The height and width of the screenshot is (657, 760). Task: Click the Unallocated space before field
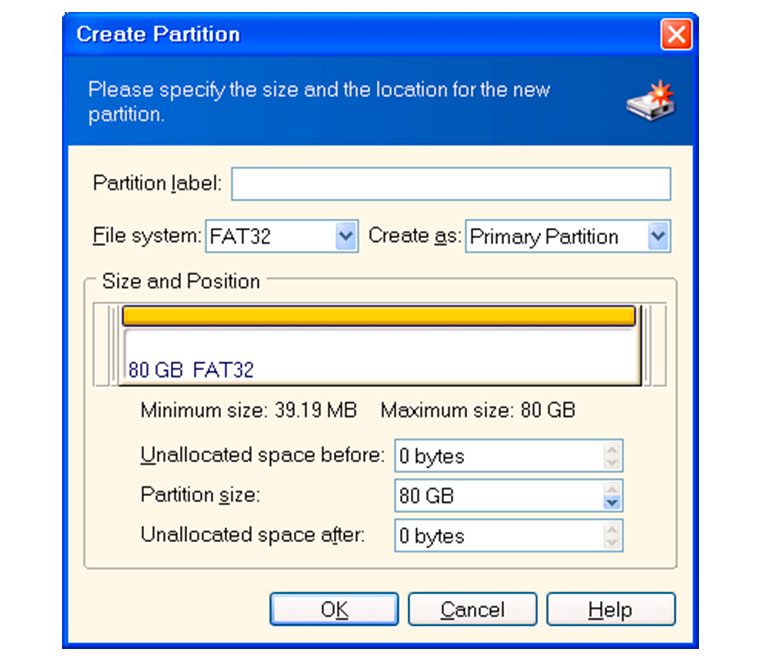pyautogui.click(x=508, y=456)
